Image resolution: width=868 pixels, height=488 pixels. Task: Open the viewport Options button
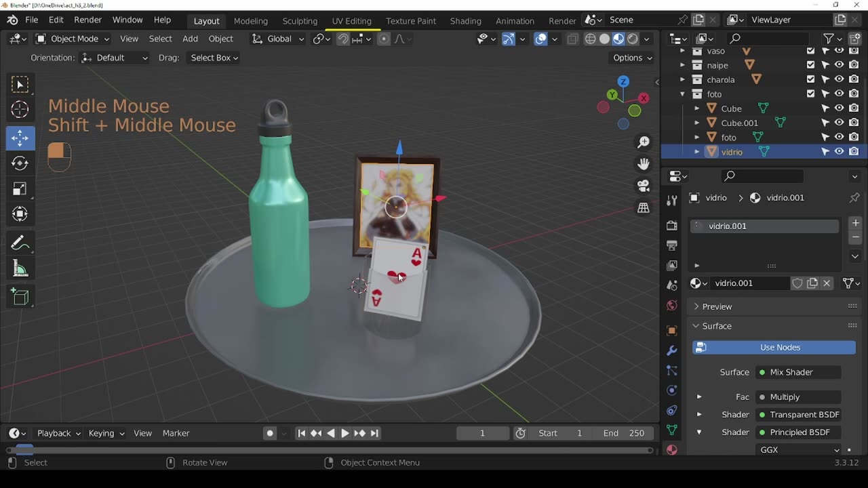coord(632,58)
